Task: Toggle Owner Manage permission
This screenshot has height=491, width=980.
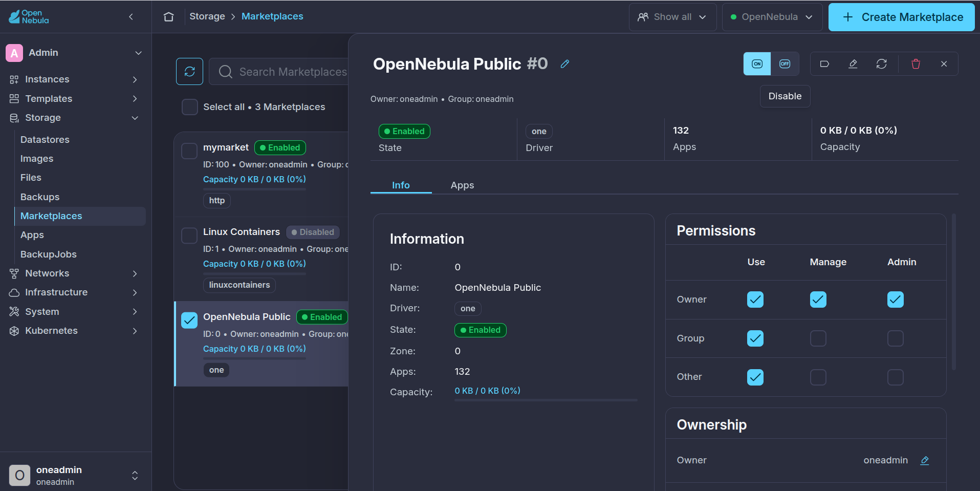Action: [818, 300]
